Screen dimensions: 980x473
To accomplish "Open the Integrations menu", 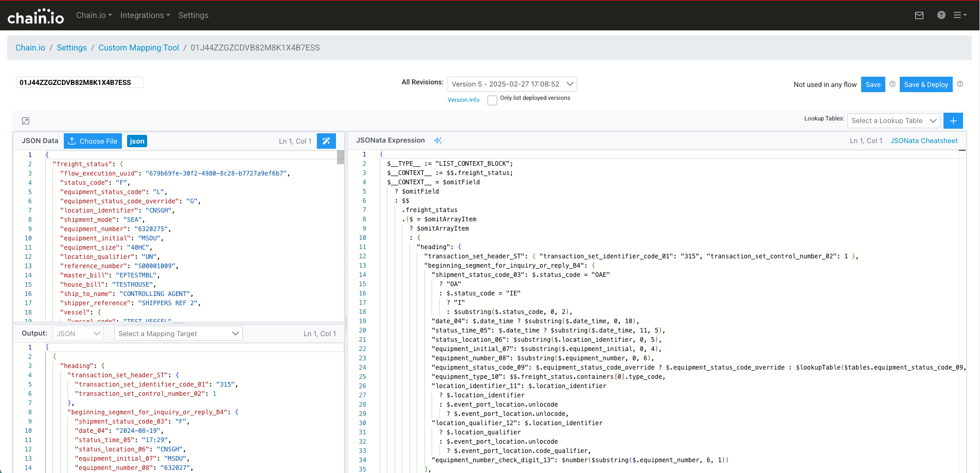I will click(145, 15).
